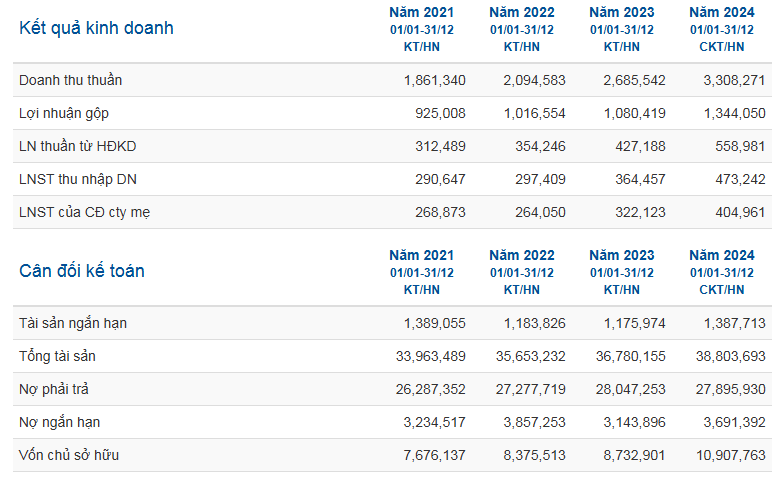Click the Tài sản ngắn hạn row label
The width and height of the screenshot is (777, 486).
73,323
